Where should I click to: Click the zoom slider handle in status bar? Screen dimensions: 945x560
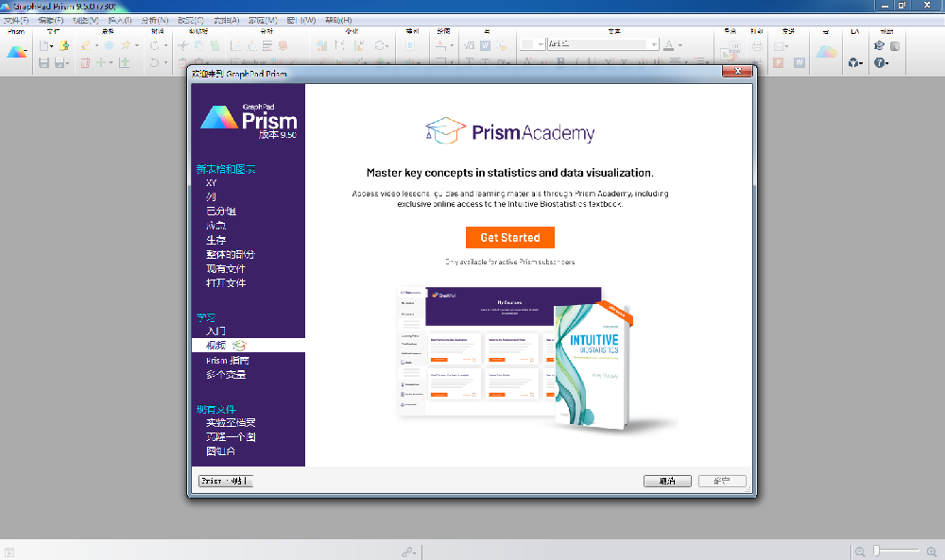click(x=877, y=551)
